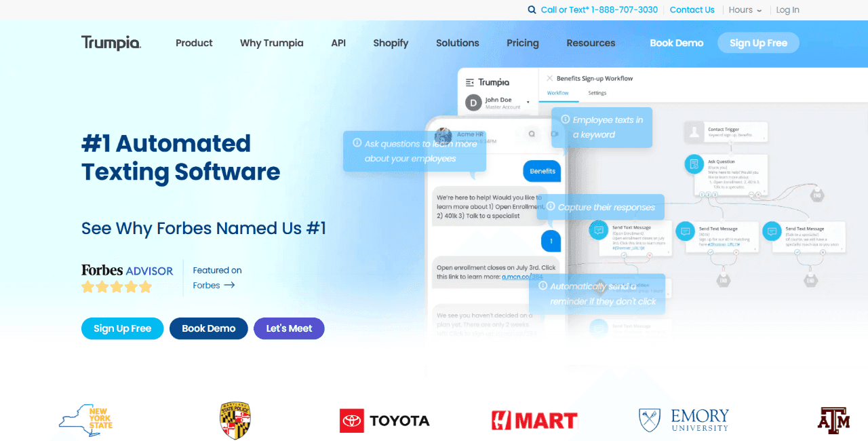
Task: Click the search icon in phone chat header
Action: coord(532,134)
